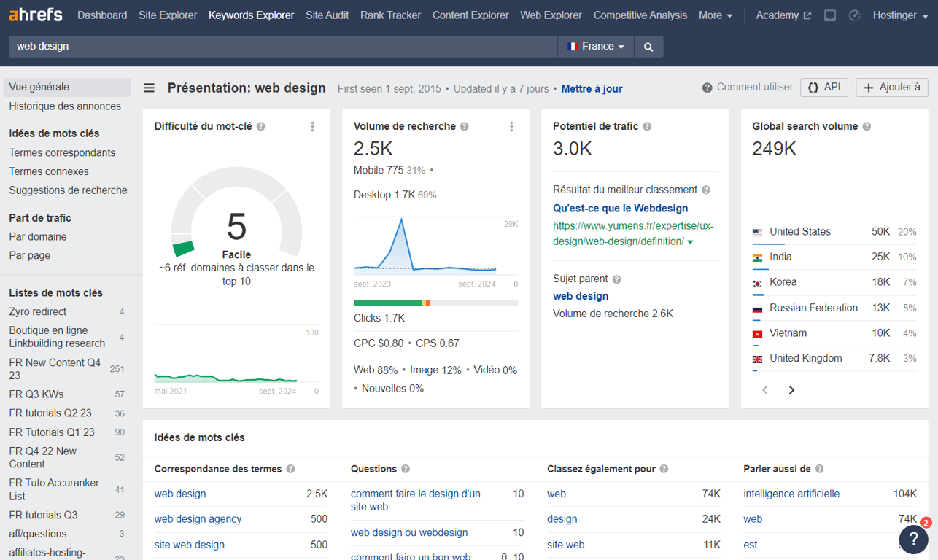Open the hamburger menu next to Présentation
Screen dimensions: 938x560
(x=149, y=87)
